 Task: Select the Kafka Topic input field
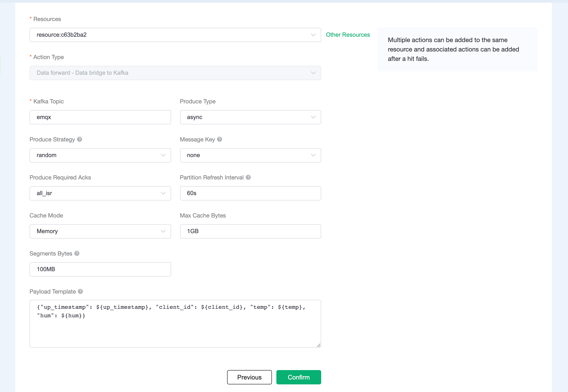click(x=100, y=117)
